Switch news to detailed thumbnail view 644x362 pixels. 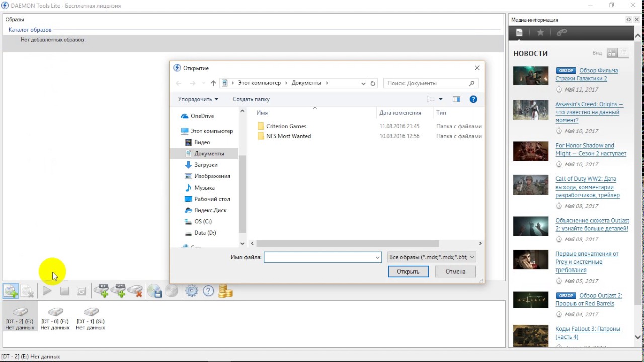click(x=612, y=53)
